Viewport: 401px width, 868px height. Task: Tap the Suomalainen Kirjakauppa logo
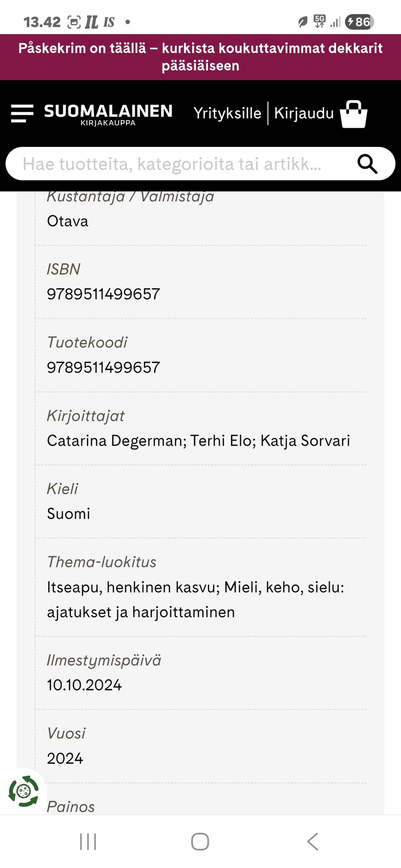pyautogui.click(x=108, y=114)
